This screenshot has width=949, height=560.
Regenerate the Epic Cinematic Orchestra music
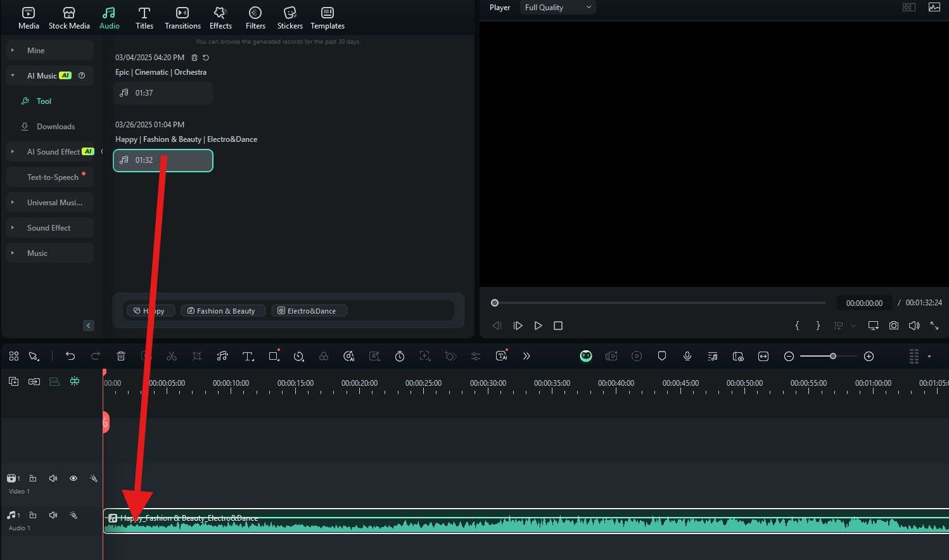(x=206, y=58)
